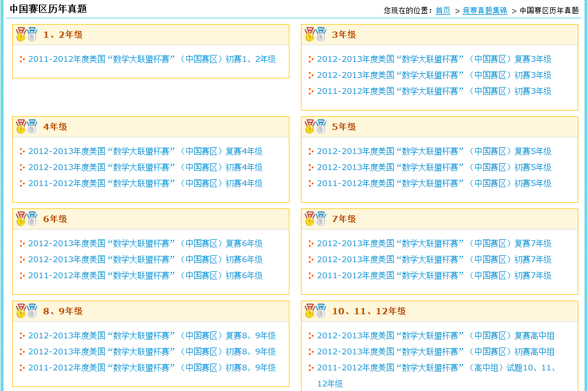View 2012-2013 复赛6年级 exam link
This screenshot has height=391, width=588.
point(145,243)
